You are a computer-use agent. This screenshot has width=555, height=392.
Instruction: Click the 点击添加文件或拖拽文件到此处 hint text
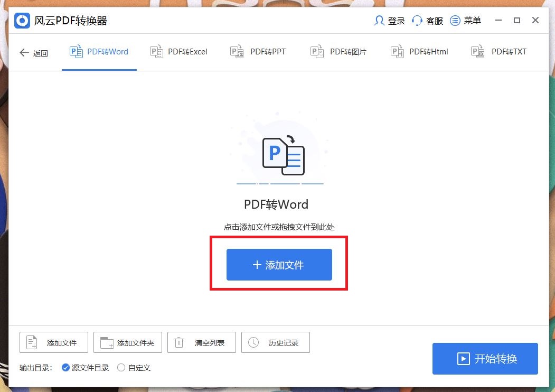click(x=279, y=227)
